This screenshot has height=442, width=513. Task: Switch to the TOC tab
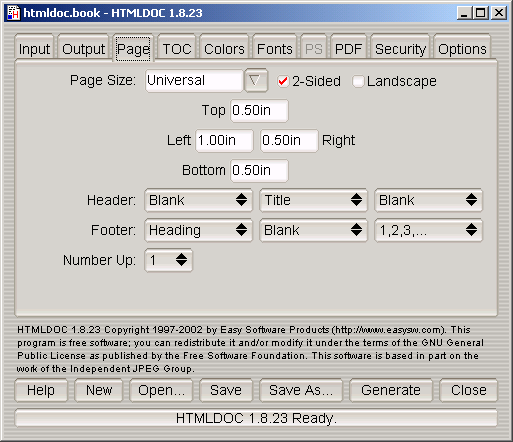pyautogui.click(x=177, y=49)
